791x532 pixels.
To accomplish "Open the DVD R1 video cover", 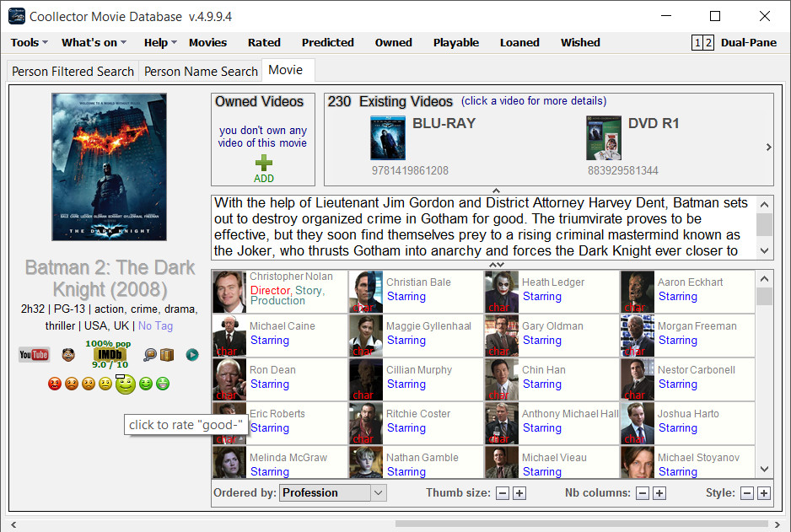I will pyautogui.click(x=603, y=137).
